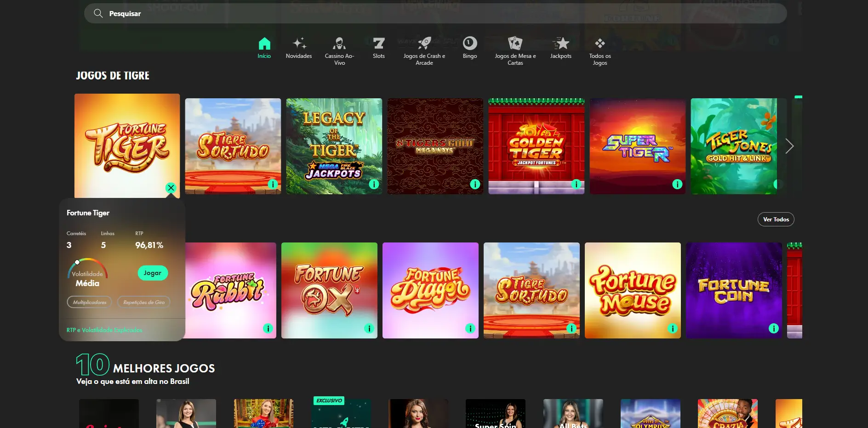Click the JOGOS DE TIGRE heading
This screenshot has height=428, width=868.
pyautogui.click(x=113, y=76)
